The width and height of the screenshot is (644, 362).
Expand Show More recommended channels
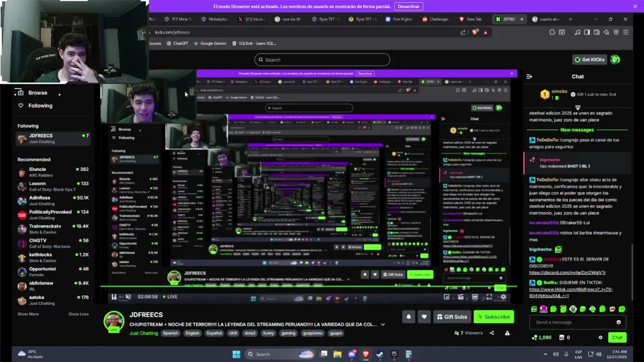28,314
